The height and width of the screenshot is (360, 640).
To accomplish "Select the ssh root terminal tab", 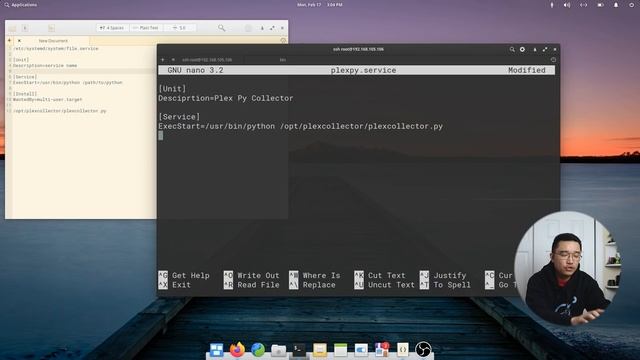I will point(207,60).
